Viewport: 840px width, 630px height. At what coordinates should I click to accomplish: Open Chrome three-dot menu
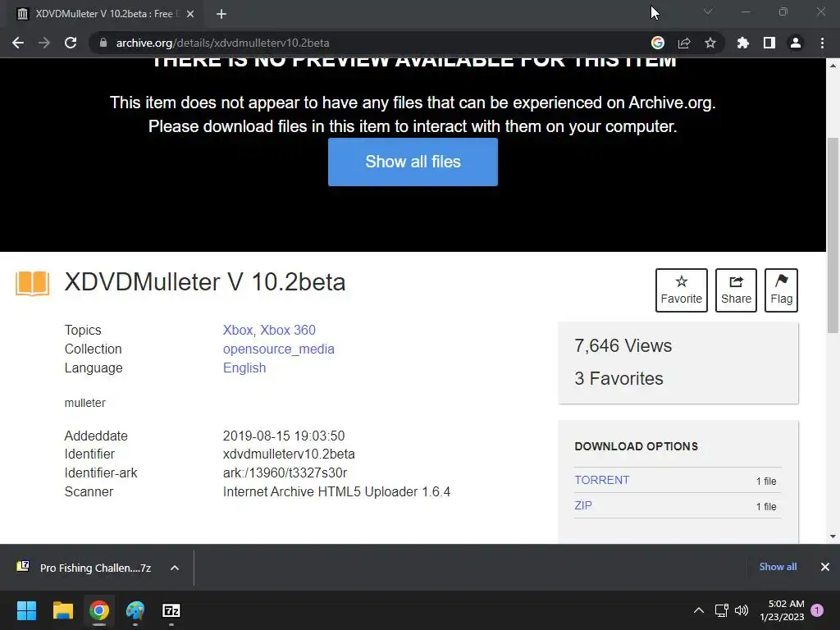pyautogui.click(x=822, y=43)
